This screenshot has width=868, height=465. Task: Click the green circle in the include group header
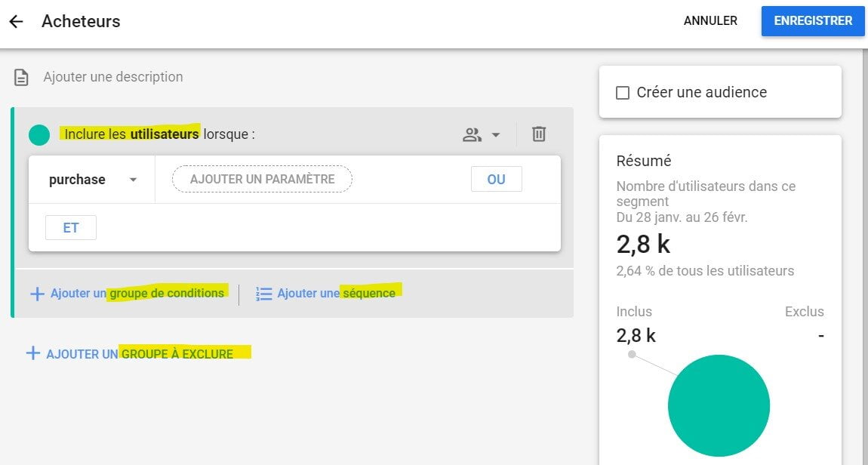click(x=39, y=135)
